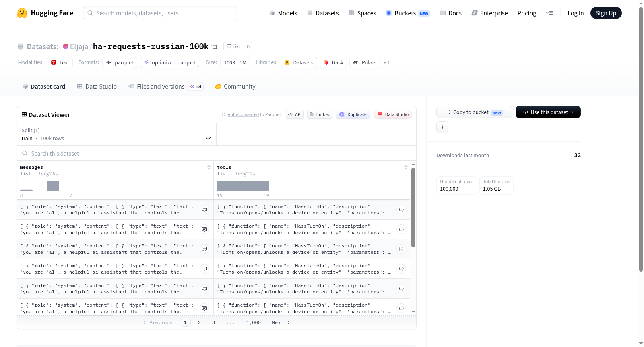
Task: Open chat view icon in first messages row
Action: pyautogui.click(x=204, y=210)
